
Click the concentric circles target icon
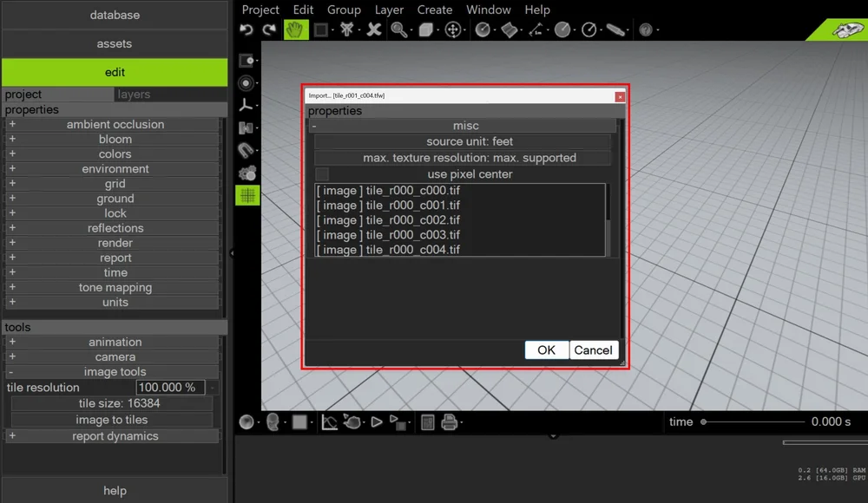(x=246, y=83)
